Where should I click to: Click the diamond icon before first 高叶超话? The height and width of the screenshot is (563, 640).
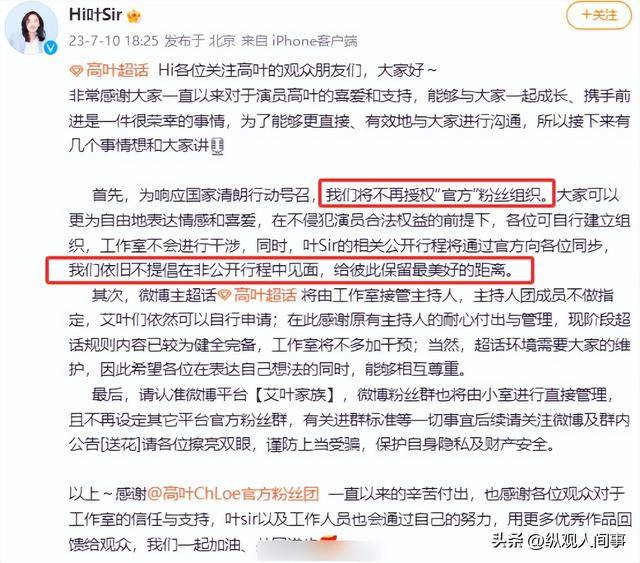pos(76,71)
